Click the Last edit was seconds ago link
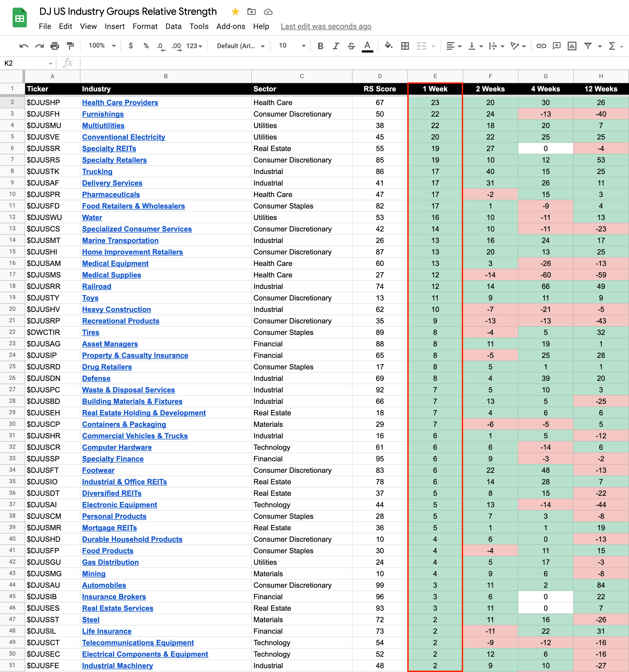This screenshot has height=672, width=629. click(x=326, y=26)
